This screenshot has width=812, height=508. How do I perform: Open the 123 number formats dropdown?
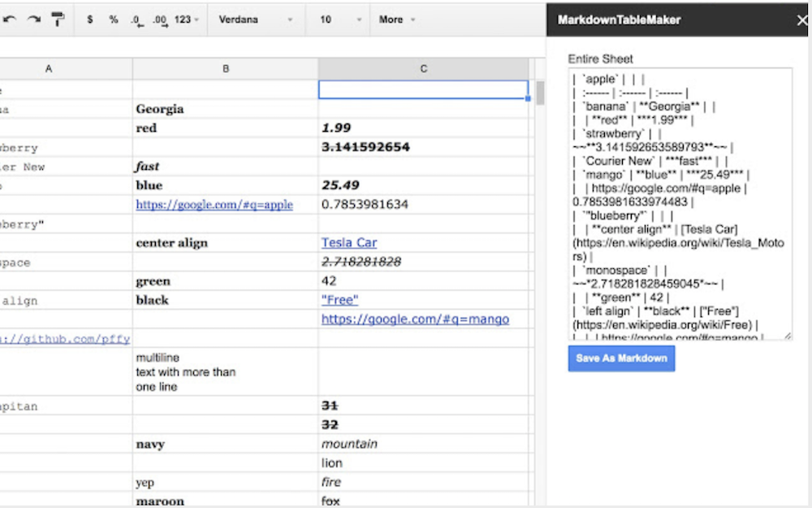coord(187,20)
